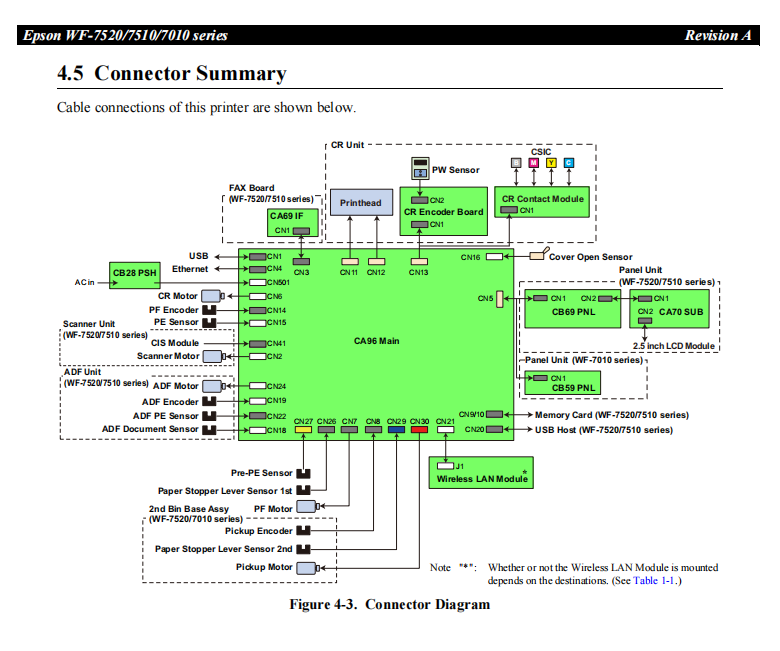Click the Cover Open Sensor icon
This screenshot has width=780, height=651.
pyautogui.click(x=538, y=256)
